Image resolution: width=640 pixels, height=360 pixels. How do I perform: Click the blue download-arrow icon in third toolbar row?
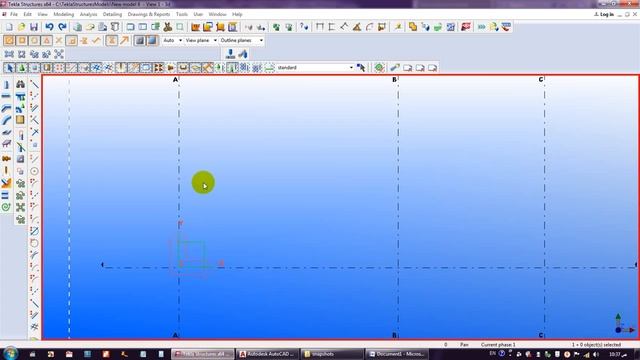click(230, 54)
